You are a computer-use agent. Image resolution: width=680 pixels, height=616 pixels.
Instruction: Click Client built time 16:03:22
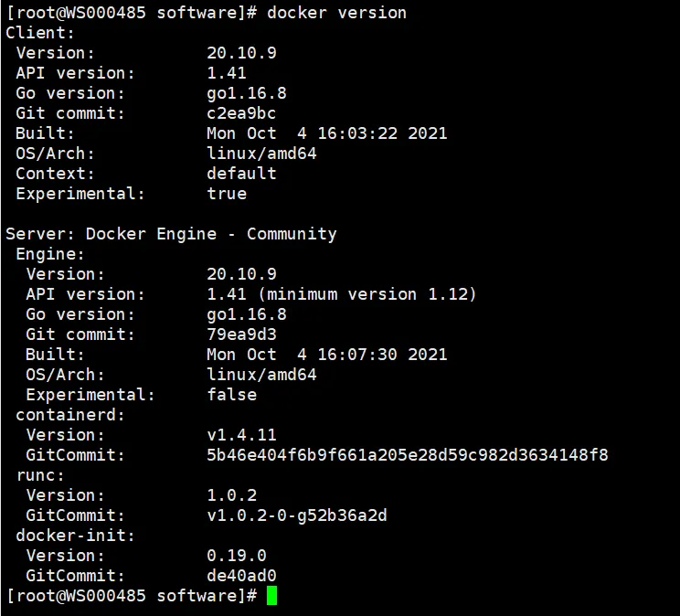(357, 133)
